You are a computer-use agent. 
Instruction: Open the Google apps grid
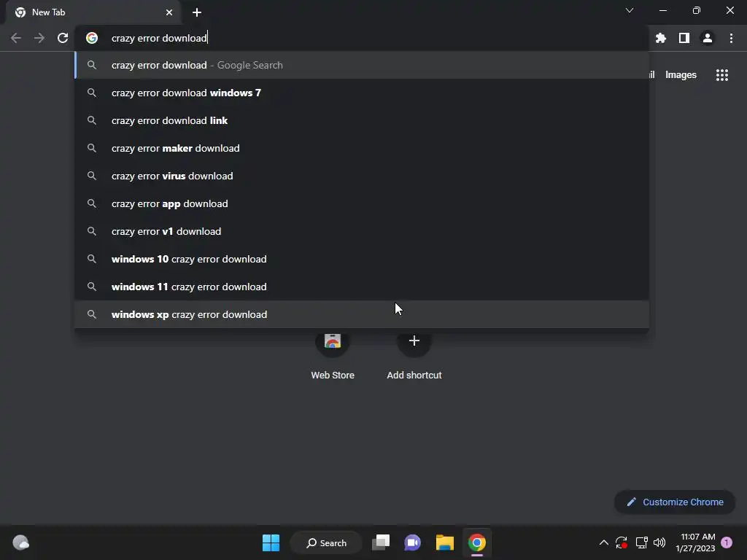[722, 75]
